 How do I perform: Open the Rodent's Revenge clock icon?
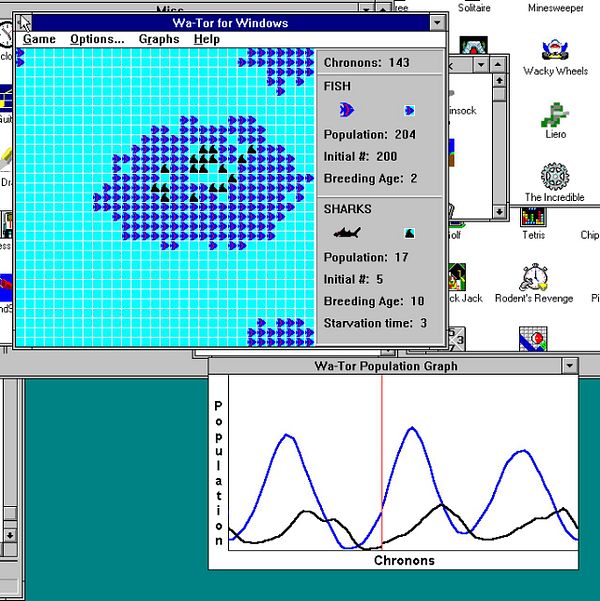(x=534, y=277)
